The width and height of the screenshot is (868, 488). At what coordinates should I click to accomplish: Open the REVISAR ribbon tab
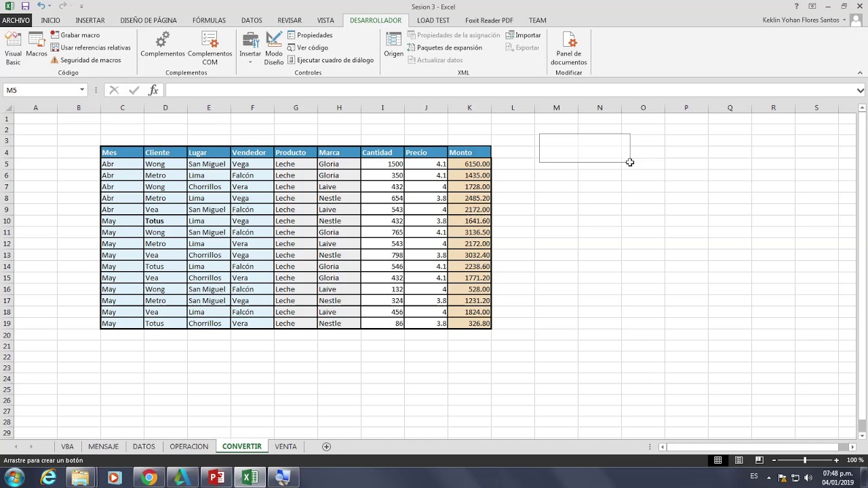pyautogui.click(x=290, y=20)
